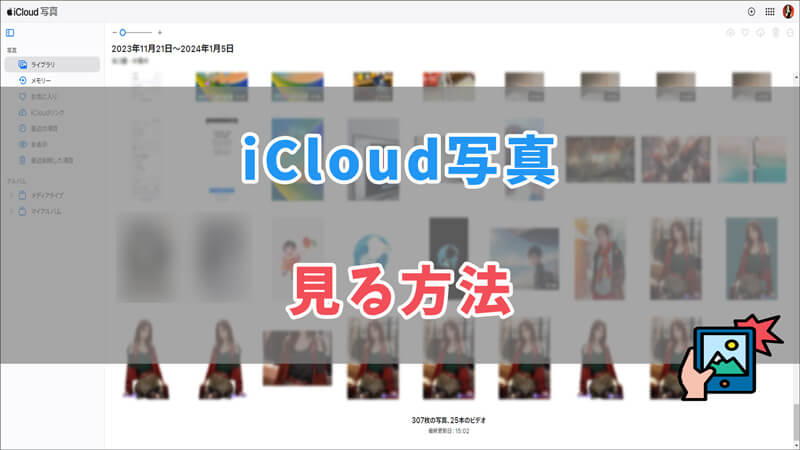This screenshot has height=450, width=800.
Task: Click the iCloud 写真 logo link
Action: tap(32, 12)
